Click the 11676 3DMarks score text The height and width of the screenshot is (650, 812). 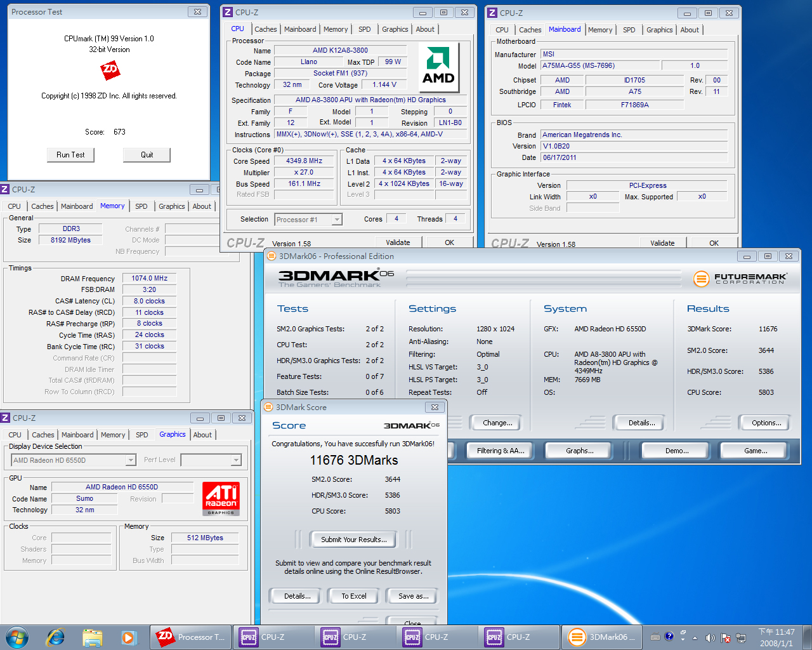coord(354,460)
